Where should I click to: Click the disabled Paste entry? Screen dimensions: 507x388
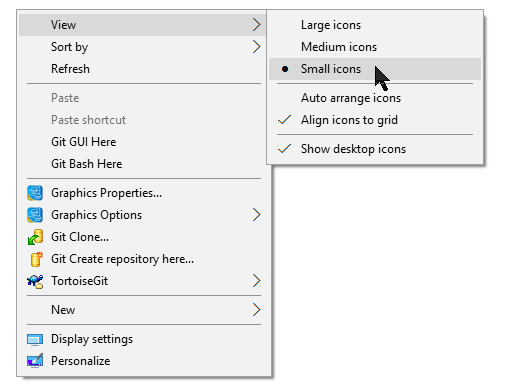[x=142, y=98]
